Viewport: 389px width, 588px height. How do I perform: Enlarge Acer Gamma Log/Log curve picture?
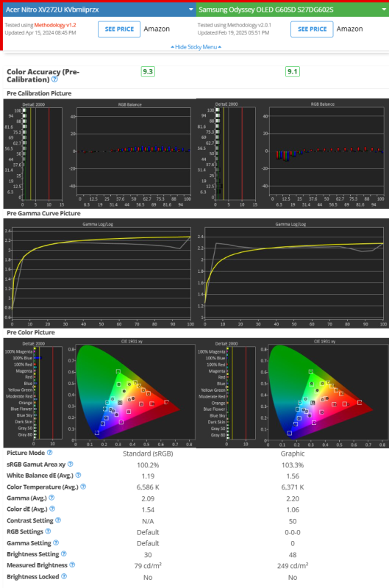(x=100, y=273)
